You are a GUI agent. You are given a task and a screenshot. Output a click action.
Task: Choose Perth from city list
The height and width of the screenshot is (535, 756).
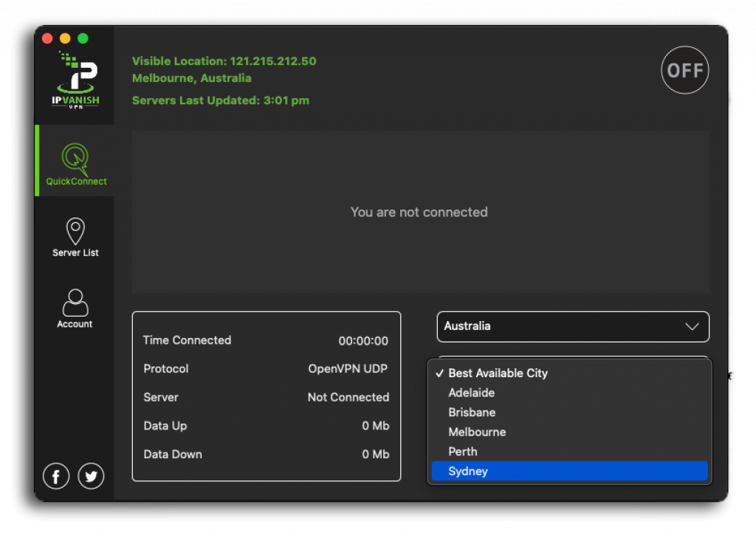click(x=569, y=452)
